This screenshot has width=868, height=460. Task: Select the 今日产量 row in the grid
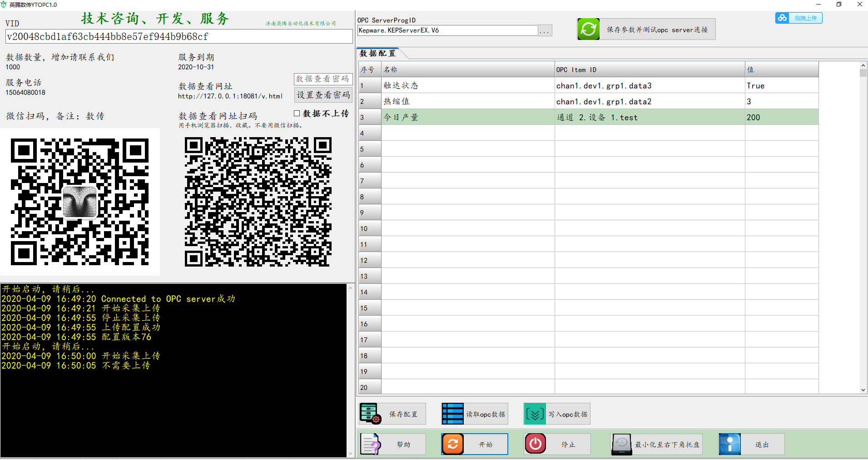[468, 117]
